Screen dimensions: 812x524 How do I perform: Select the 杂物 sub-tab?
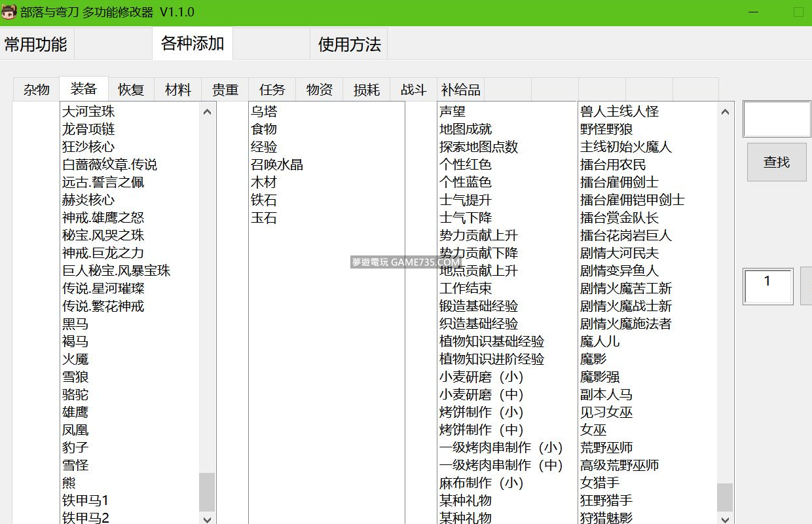tap(37, 90)
